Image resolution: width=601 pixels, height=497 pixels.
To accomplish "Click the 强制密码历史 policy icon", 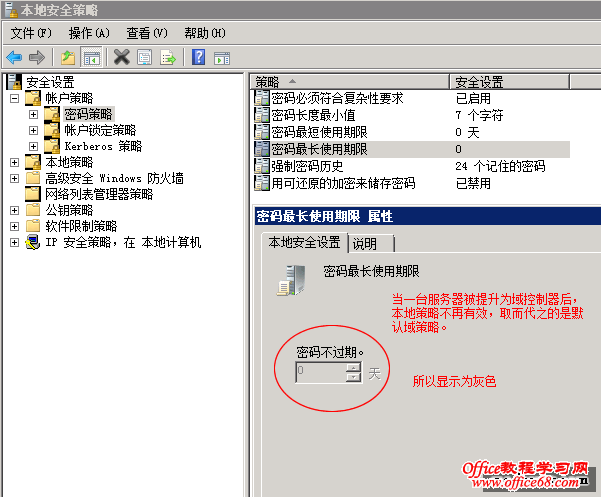I will click(x=262, y=166).
